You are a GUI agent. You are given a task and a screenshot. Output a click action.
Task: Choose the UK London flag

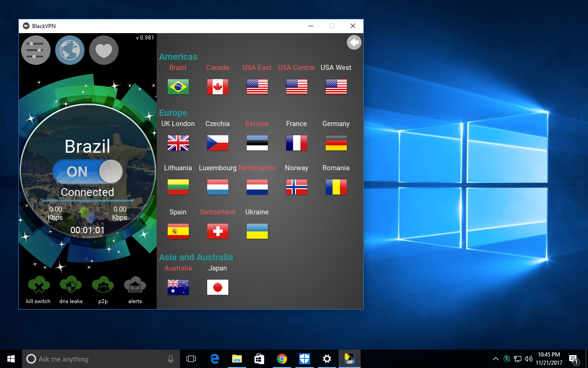178,143
